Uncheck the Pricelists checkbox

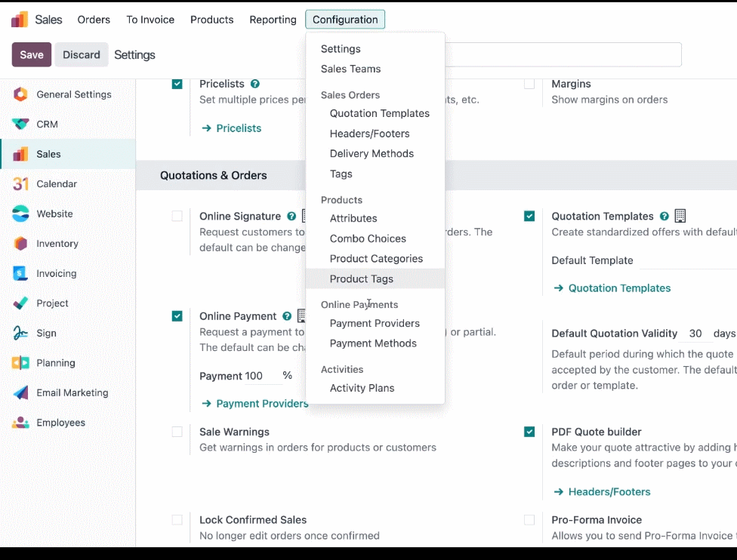pyautogui.click(x=177, y=84)
